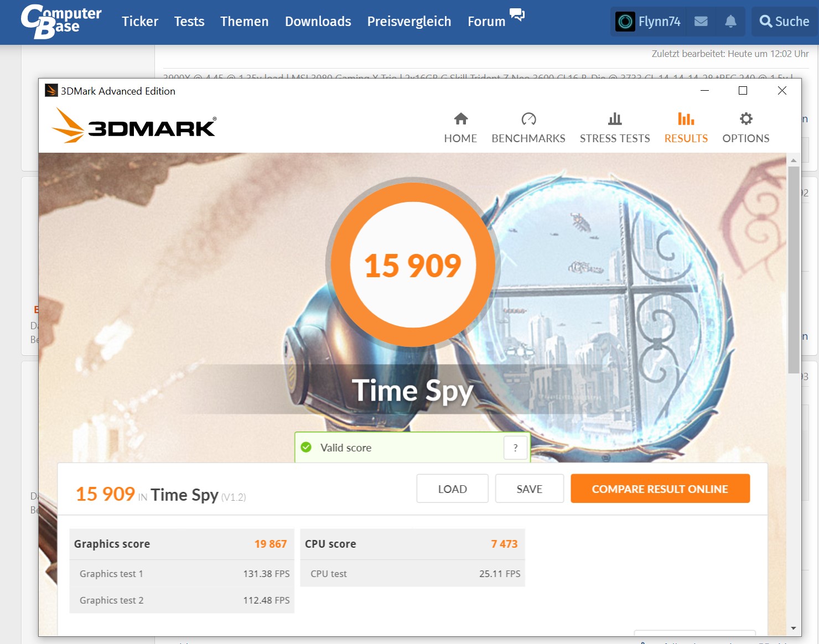This screenshot has height=644, width=819.
Task: Open Flynn74 user profile link
Action: [x=660, y=22]
